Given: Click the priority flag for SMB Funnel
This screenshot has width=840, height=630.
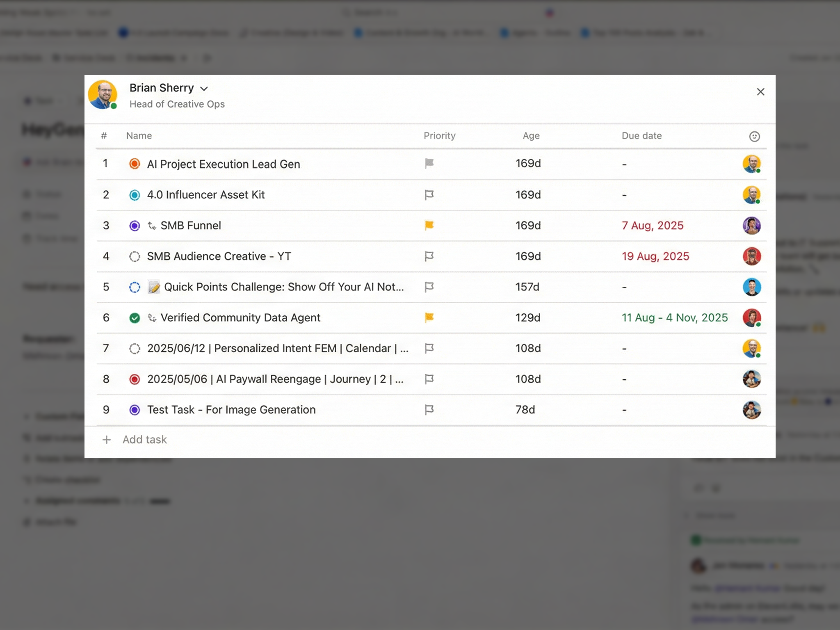Looking at the screenshot, I should point(429,225).
